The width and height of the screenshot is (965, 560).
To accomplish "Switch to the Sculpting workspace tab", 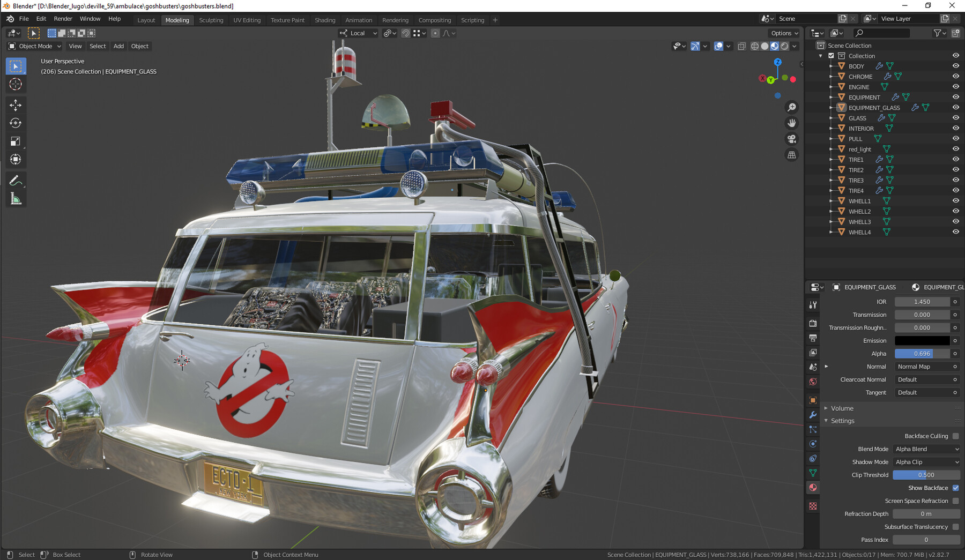I will (x=211, y=20).
